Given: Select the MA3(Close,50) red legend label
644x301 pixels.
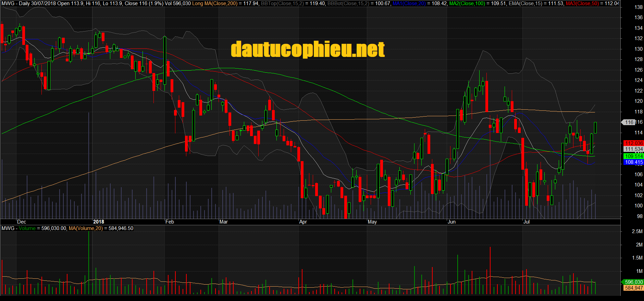Looking at the screenshot, I should coord(582,3).
